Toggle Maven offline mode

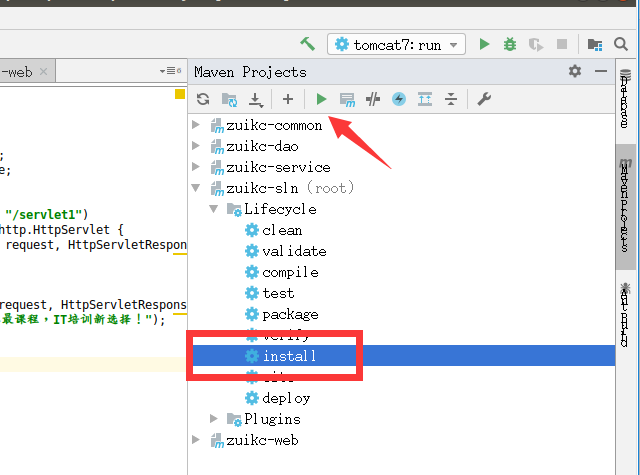(x=373, y=99)
